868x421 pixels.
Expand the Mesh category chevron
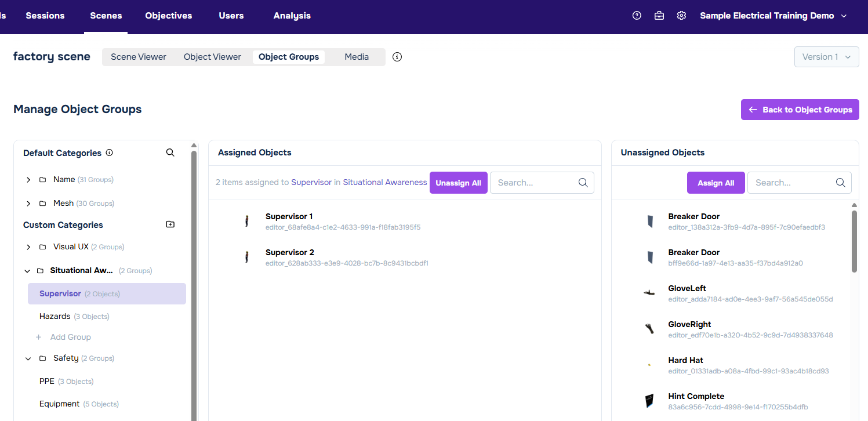pos(28,204)
